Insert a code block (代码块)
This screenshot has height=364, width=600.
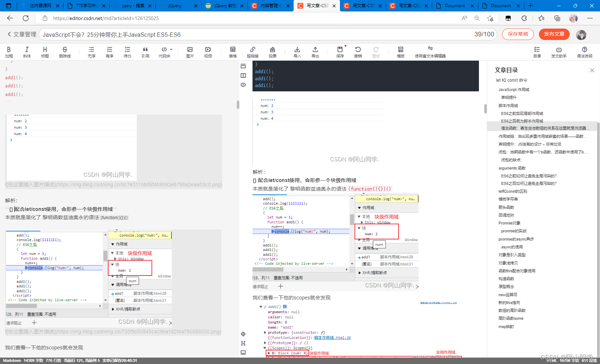164,52
